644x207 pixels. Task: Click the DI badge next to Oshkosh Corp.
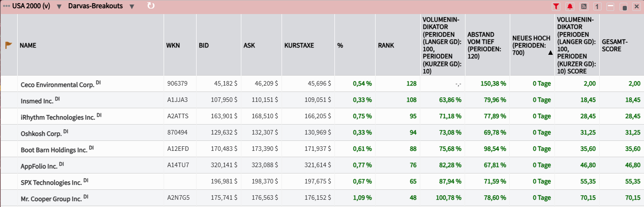[x=66, y=131]
